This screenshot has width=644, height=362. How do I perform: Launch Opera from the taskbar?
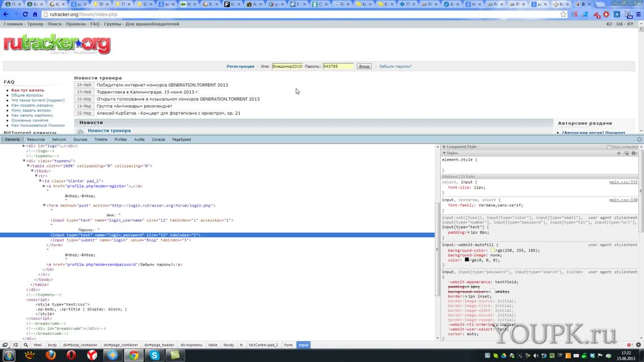[71, 355]
